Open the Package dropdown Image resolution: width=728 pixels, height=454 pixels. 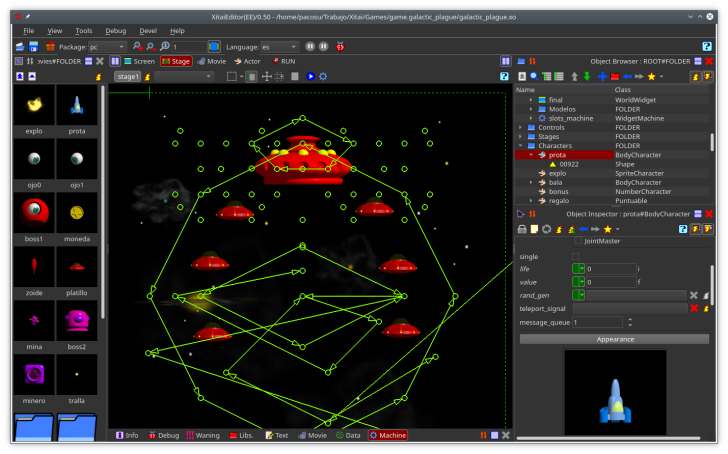[106, 46]
